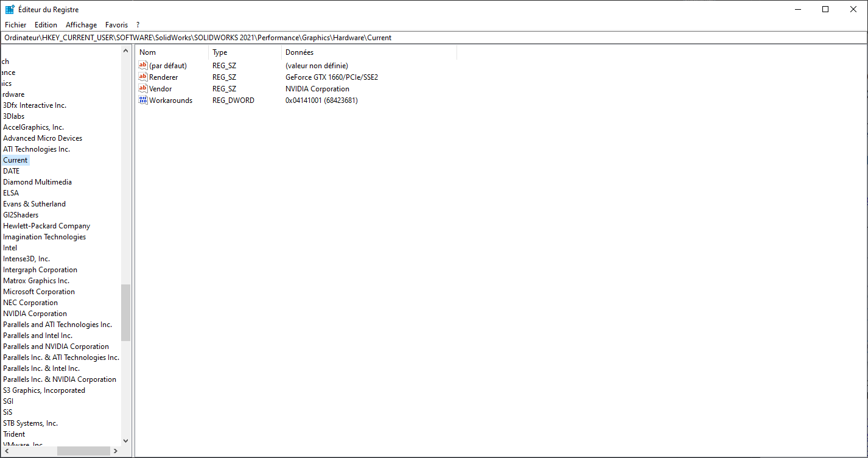Click the binary DWORD icon next to Workarounds
The height and width of the screenshot is (458, 868).
pyautogui.click(x=143, y=100)
